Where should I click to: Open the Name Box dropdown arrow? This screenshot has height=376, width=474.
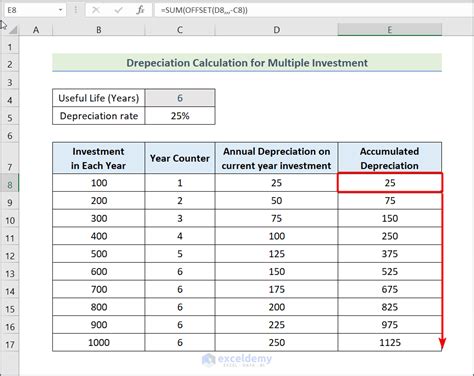click(60, 10)
